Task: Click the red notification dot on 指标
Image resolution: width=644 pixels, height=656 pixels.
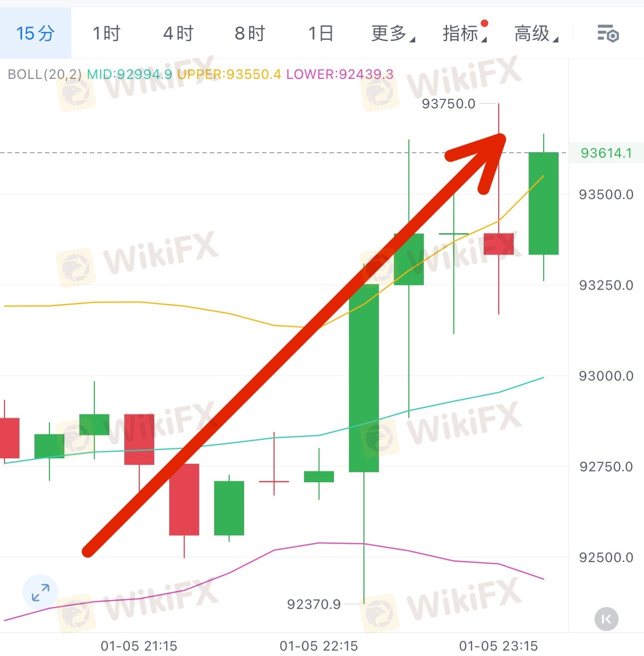Action: (x=484, y=23)
